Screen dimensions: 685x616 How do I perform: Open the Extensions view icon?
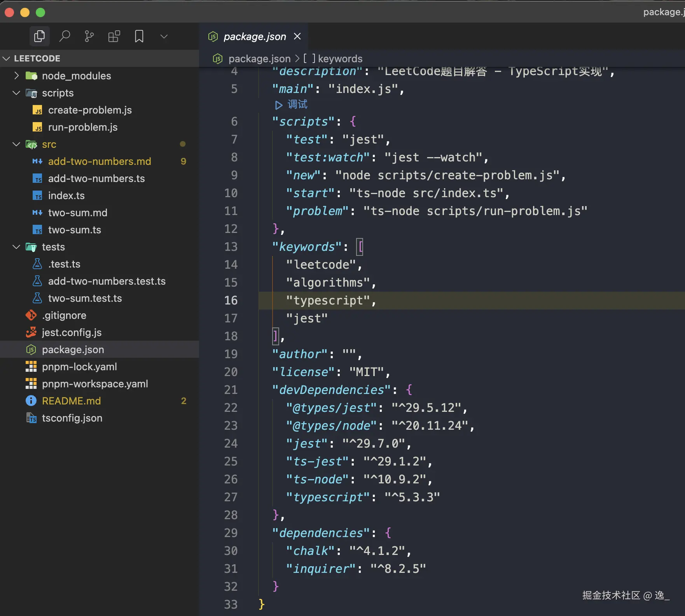(114, 37)
